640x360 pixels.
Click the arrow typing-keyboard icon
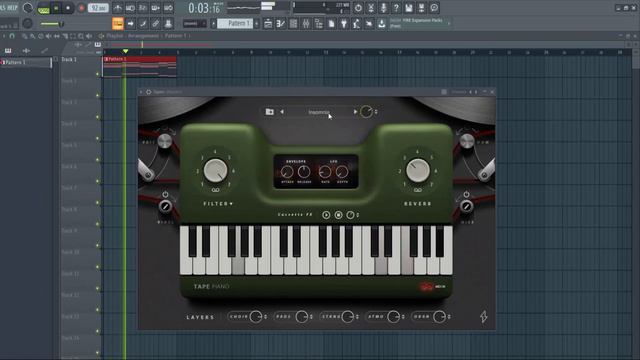131,24
